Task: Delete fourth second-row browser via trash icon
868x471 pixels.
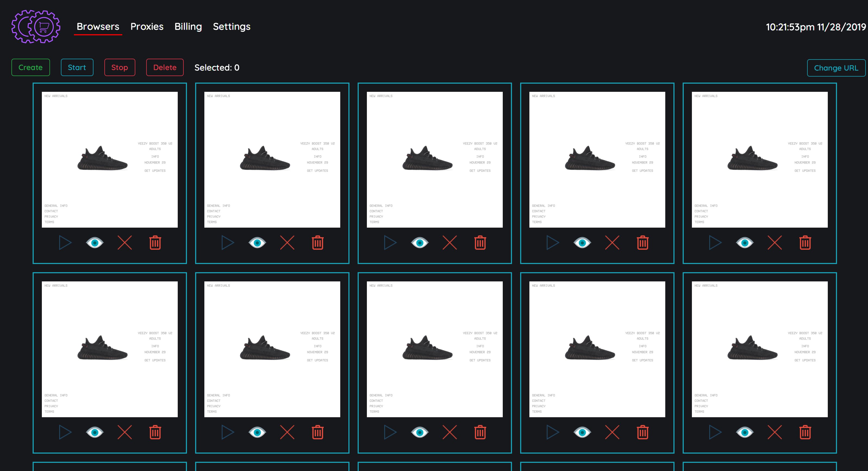Action: tap(643, 432)
